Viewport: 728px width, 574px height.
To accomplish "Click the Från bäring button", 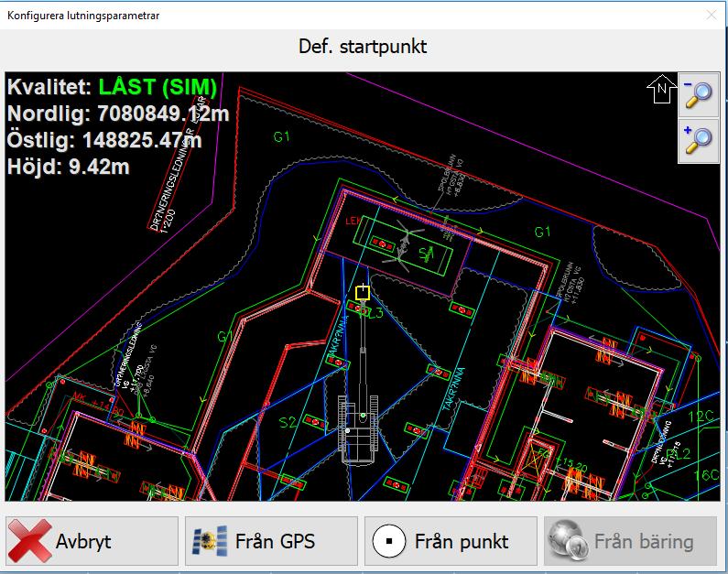I will (x=631, y=541).
